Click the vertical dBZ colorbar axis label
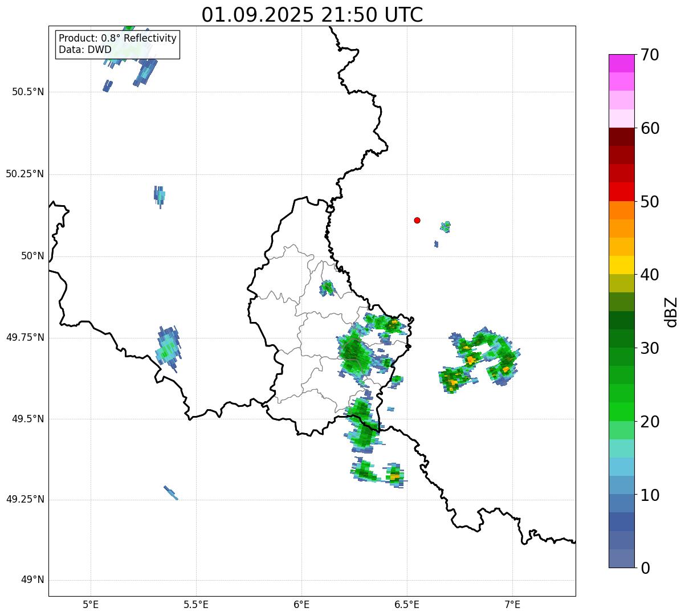Viewport: 685px width, 616px height. pyautogui.click(x=672, y=312)
